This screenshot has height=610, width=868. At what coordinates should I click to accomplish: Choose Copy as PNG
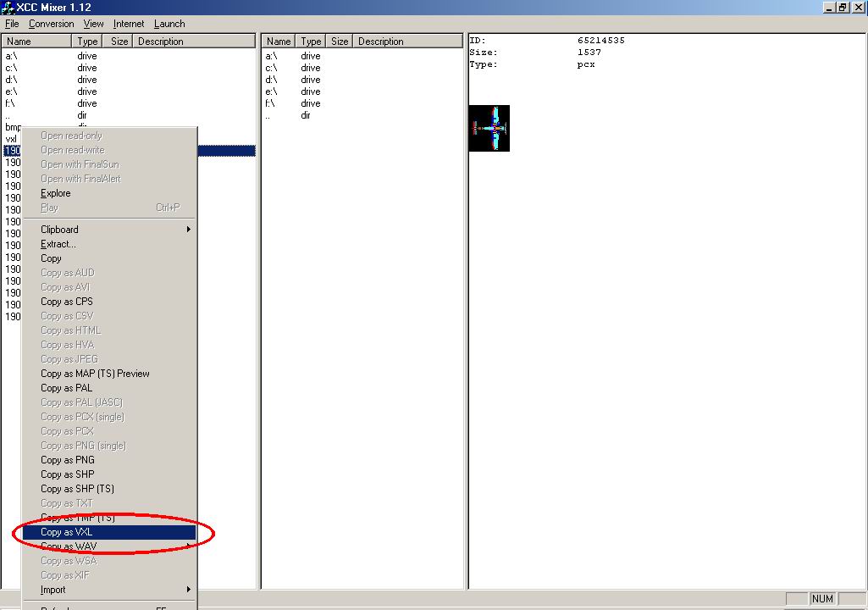click(x=109, y=460)
